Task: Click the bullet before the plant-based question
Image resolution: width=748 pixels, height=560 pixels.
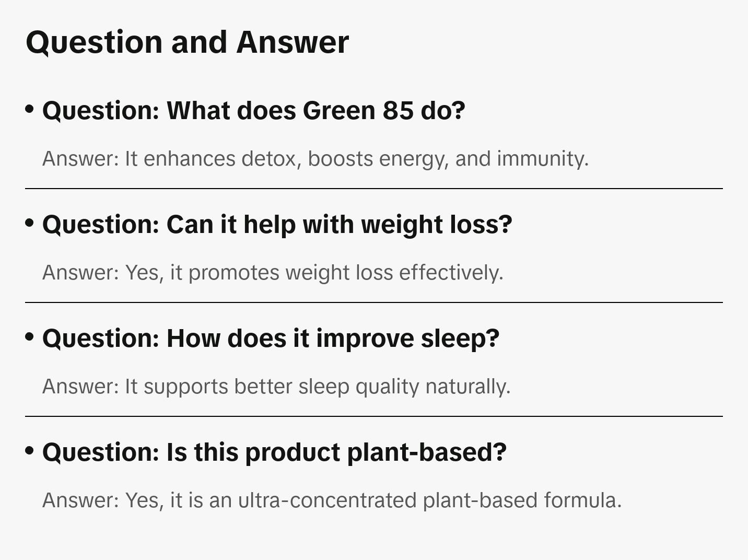Action: 30,451
